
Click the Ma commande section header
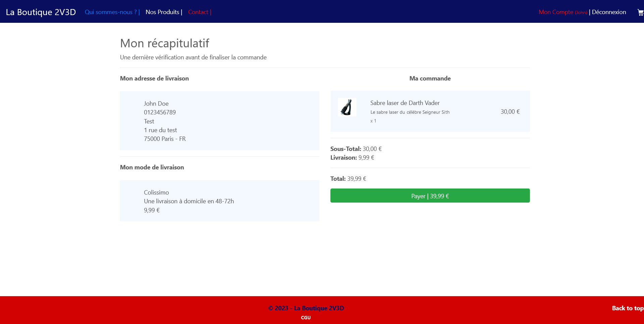430,78
